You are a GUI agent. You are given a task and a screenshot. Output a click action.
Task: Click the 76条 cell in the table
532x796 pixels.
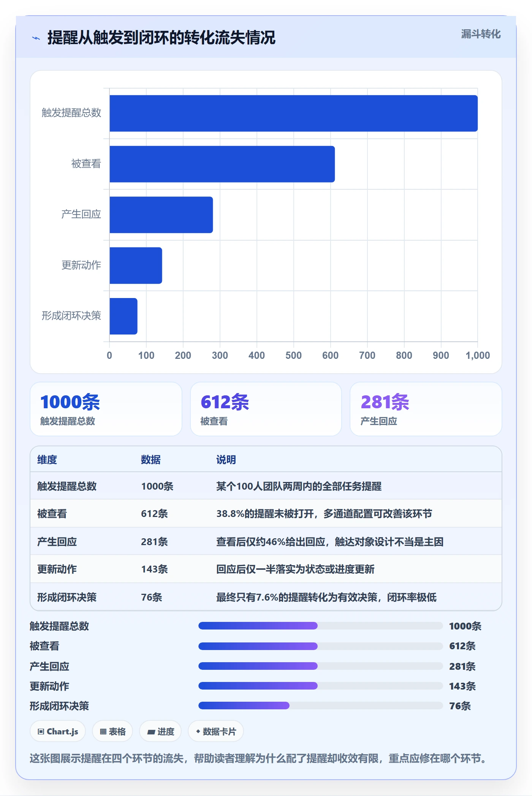point(152,597)
